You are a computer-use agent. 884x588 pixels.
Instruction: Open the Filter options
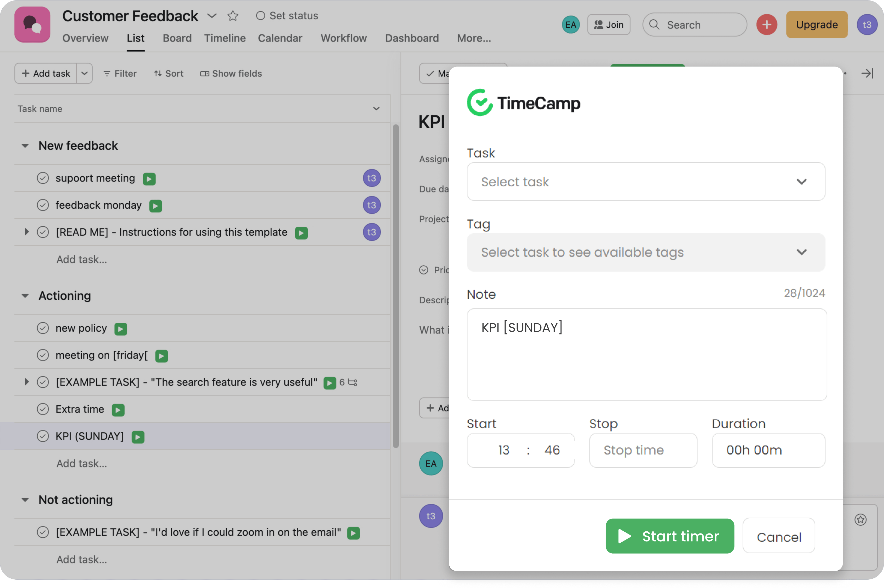[120, 74]
